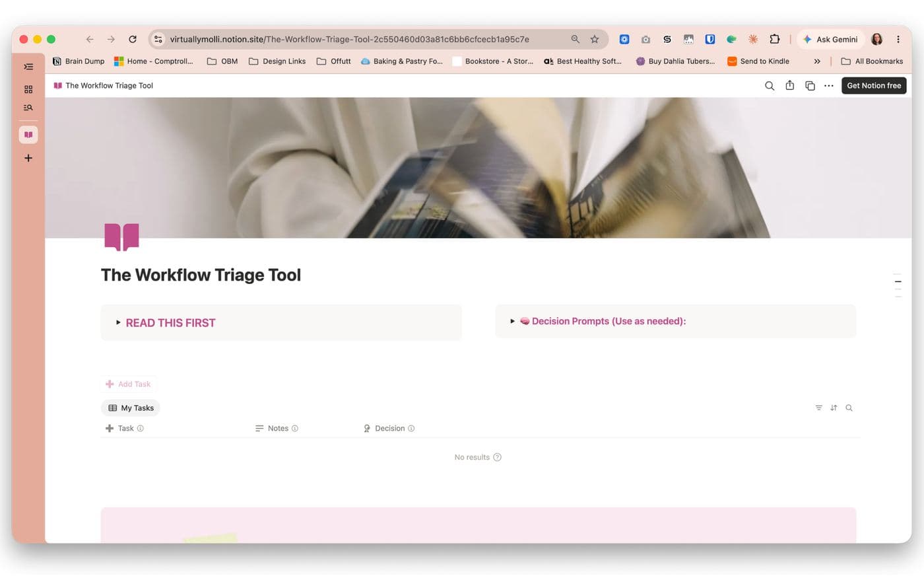The image size is (924, 578).
Task: Open the Design Links bookmarks folder
Action: pyautogui.click(x=277, y=61)
